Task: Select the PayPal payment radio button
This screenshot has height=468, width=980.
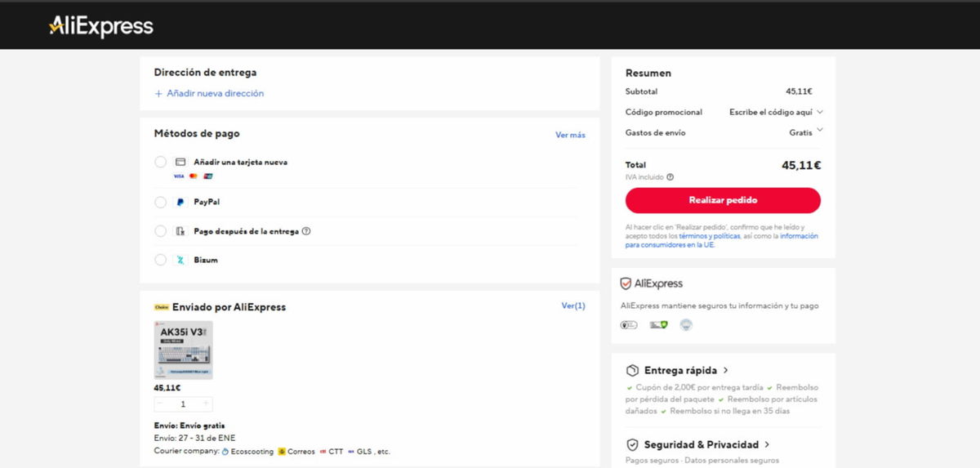Action: pyautogui.click(x=161, y=202)
